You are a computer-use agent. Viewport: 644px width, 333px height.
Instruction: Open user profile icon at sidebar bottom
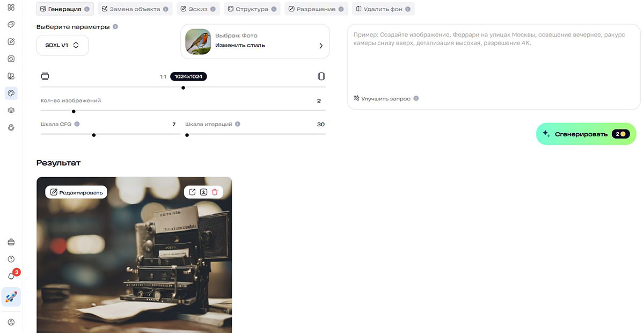pyautogui.click(x=11, y=322)
